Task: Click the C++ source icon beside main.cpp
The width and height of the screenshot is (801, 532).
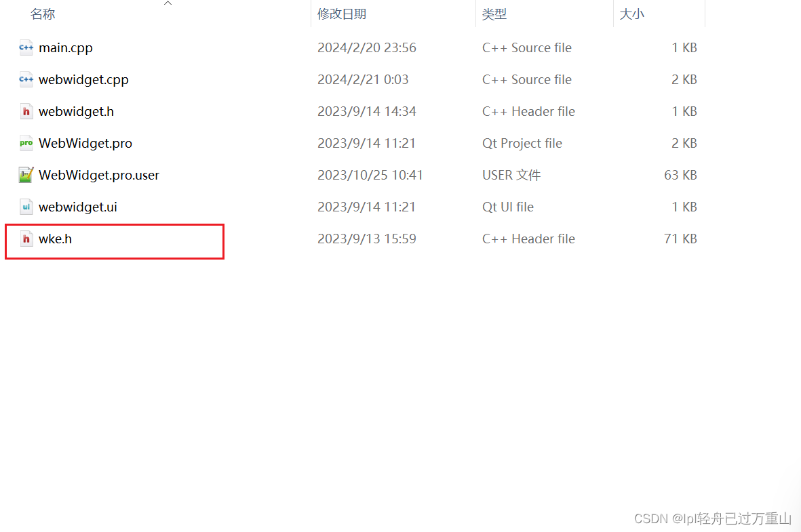Action: (x=26, y=47)
